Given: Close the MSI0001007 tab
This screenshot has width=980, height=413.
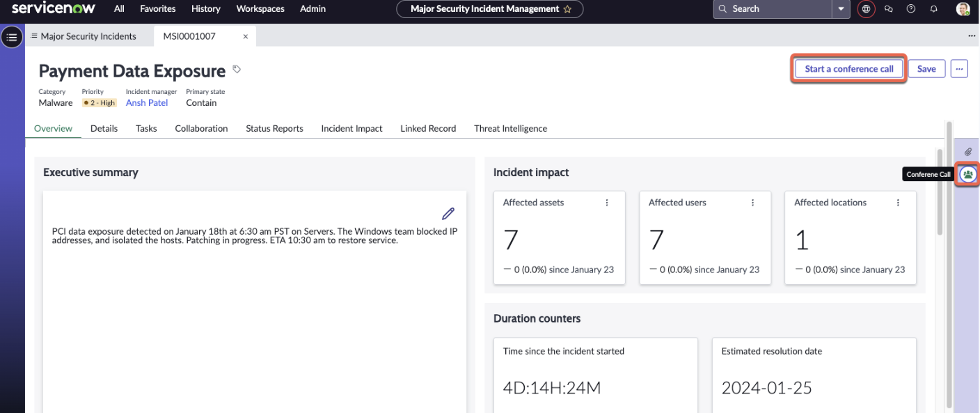Looking at the screenshot, I should click(x=245, y=37).
